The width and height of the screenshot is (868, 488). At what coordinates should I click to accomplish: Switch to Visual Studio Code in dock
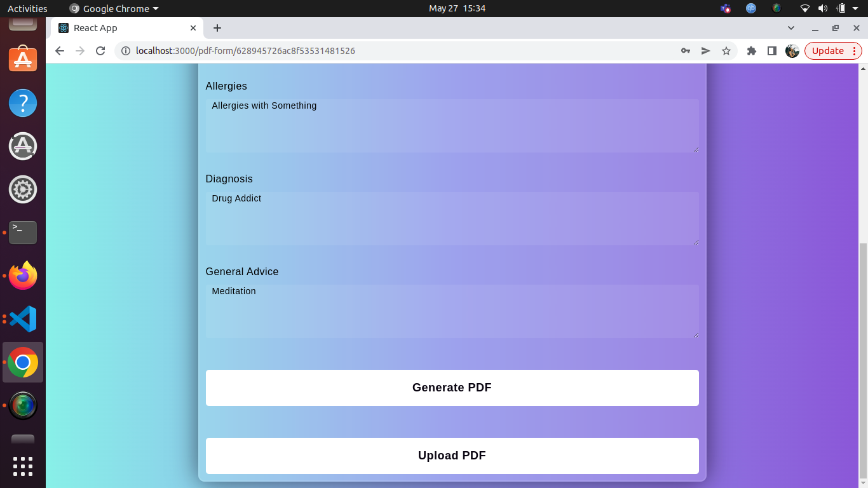pos(23,319)
